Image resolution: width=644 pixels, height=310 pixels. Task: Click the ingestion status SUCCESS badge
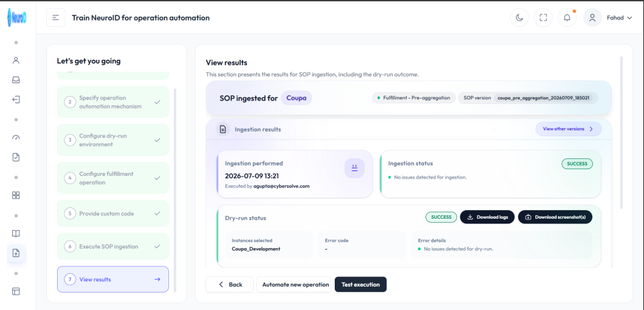click(577, 164)
